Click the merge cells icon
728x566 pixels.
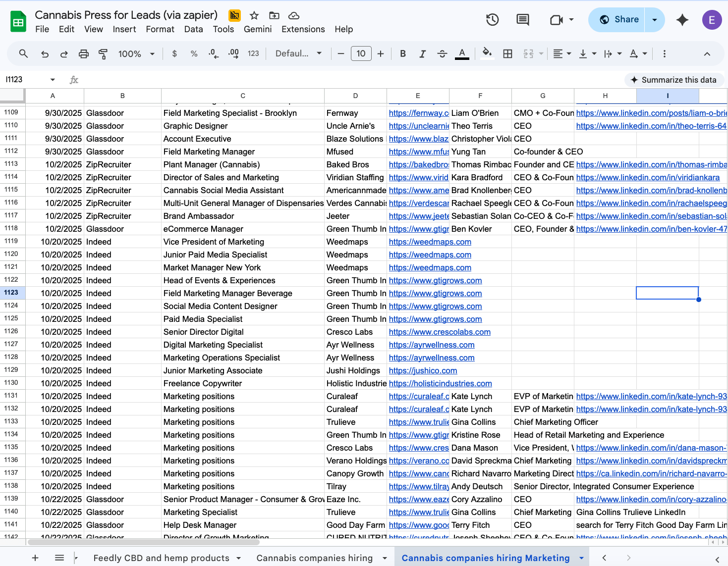pos(529,53)
